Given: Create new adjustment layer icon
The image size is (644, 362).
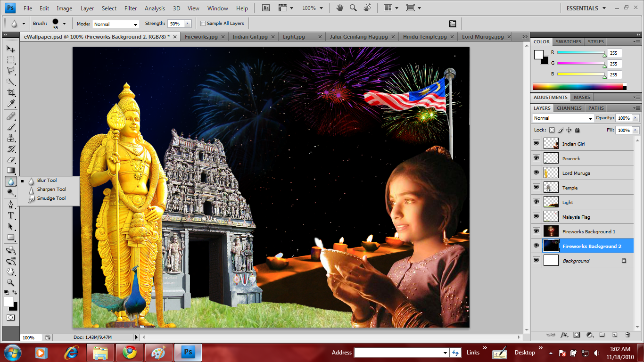Looking at the screenshot, I should pyautogui.click(x=589, y=335).
